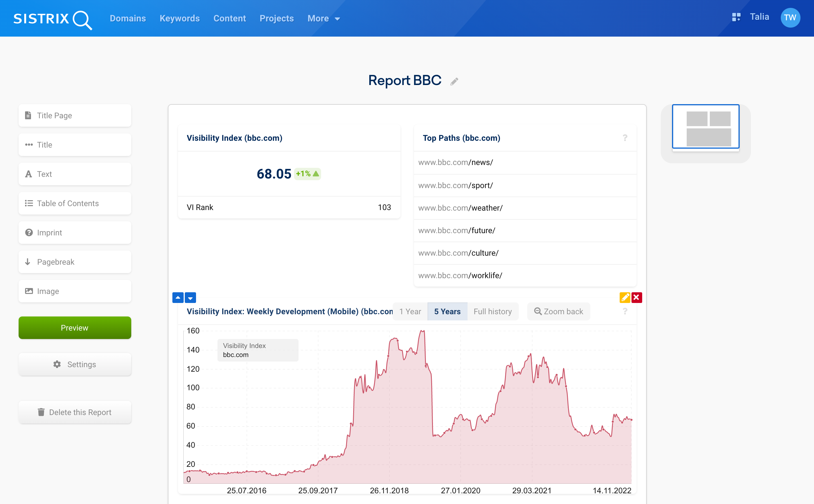Add a Table of Contents element
Image resolution: width=814 pixels, height=504 pixels.
[75, 203]
